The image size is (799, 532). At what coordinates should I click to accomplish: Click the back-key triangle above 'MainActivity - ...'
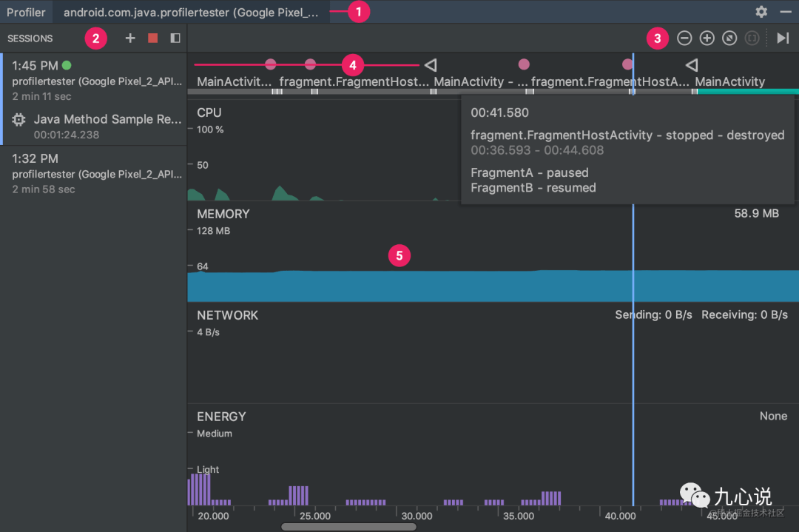tap(431, 64)
